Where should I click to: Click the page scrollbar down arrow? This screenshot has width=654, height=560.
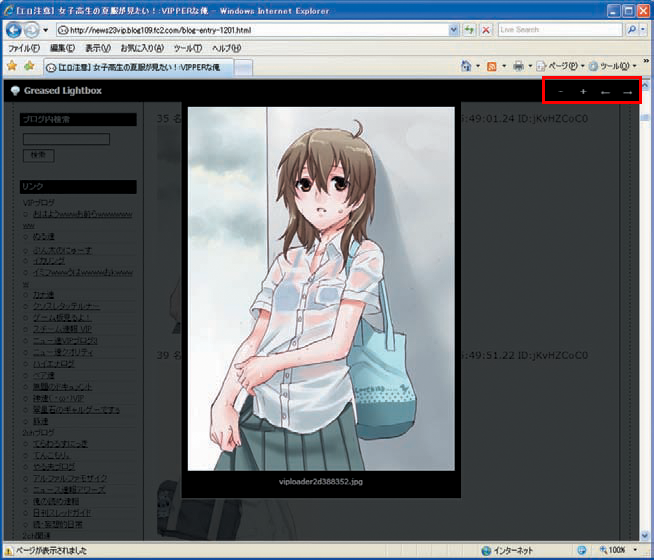point(645,535)
